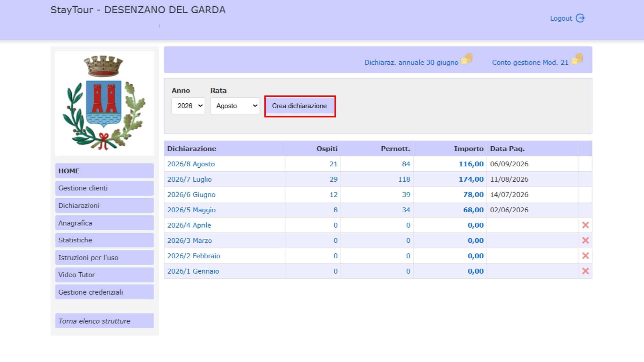
Task: Open the 2026/3 Marzo declaration
Action: coord(189,240)
